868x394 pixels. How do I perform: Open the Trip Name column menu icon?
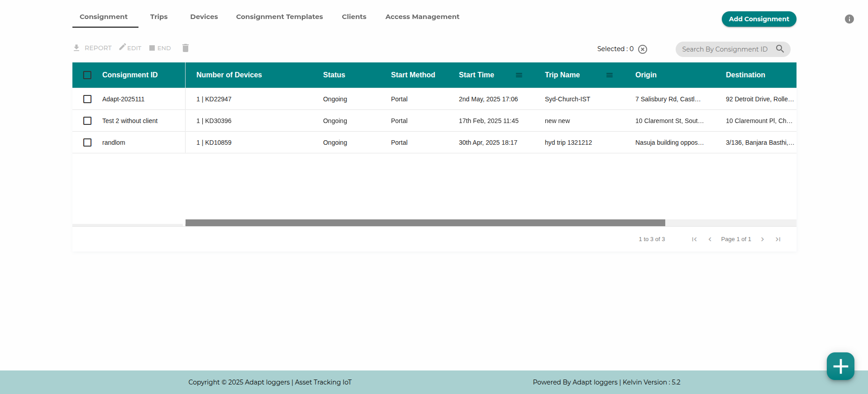click(610, 75)
